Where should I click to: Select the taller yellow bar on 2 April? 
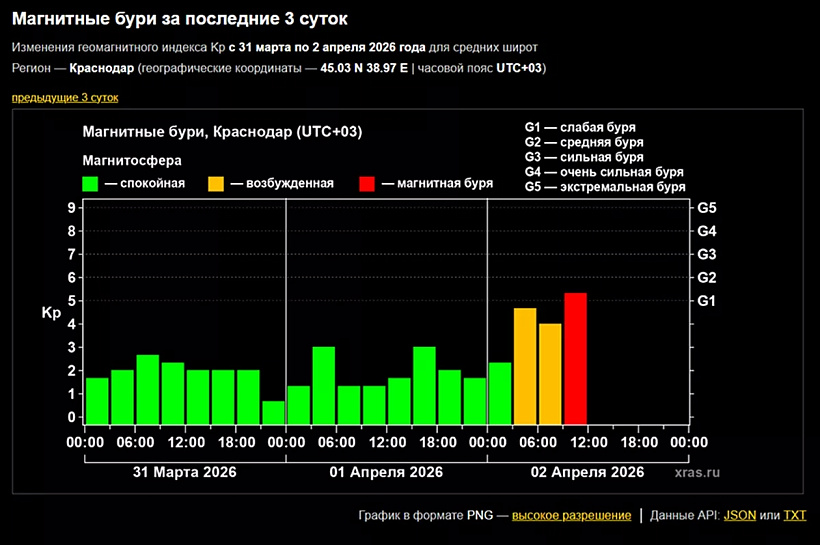[x=525, y=366]
